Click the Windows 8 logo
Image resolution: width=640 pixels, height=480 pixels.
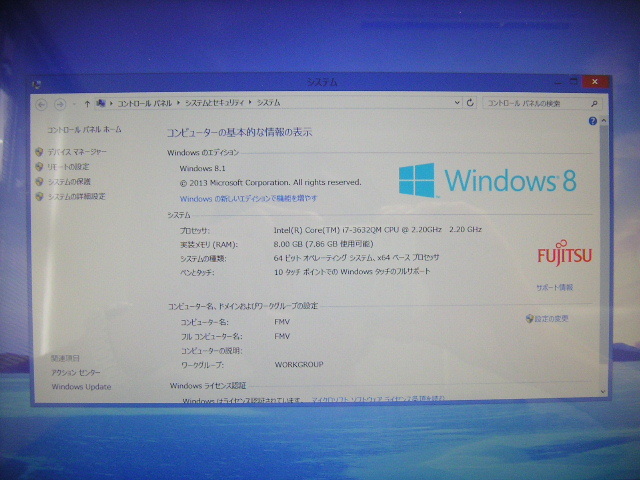[x=487, y=180]
